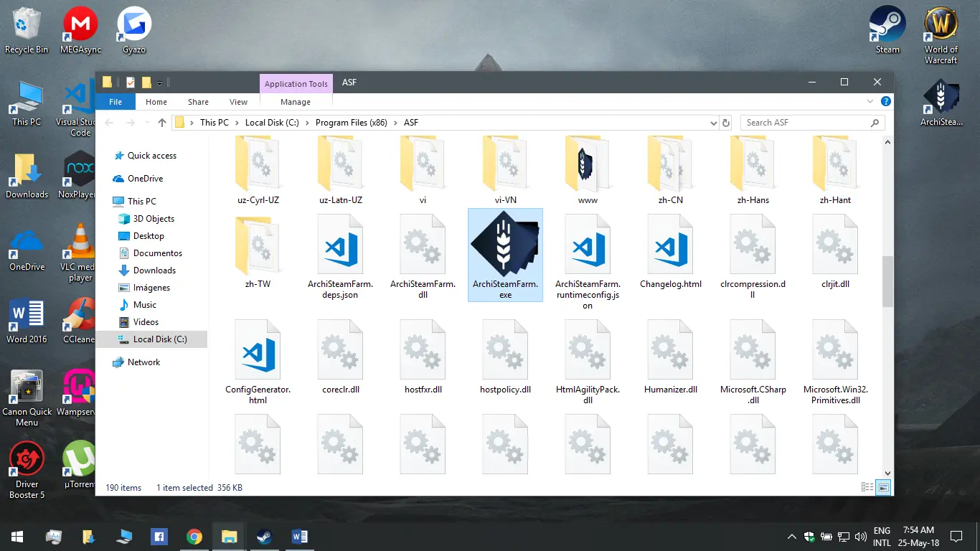980x551 pixels.
Task: Select the Steam desktop shortcut
Action: [887, 30]
